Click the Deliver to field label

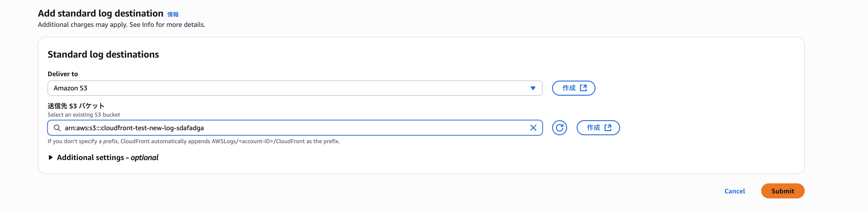[x=63, y=74]
